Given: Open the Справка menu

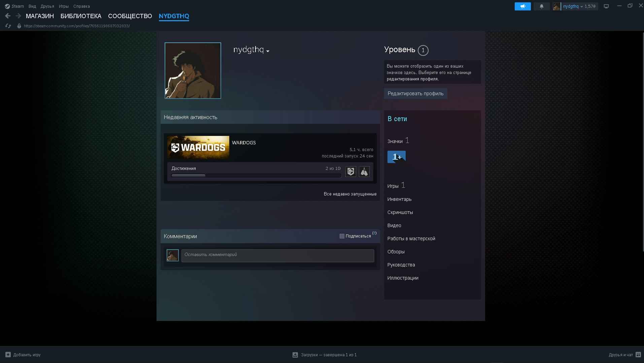Looking at the screenshot, I should tap(81, 6).
